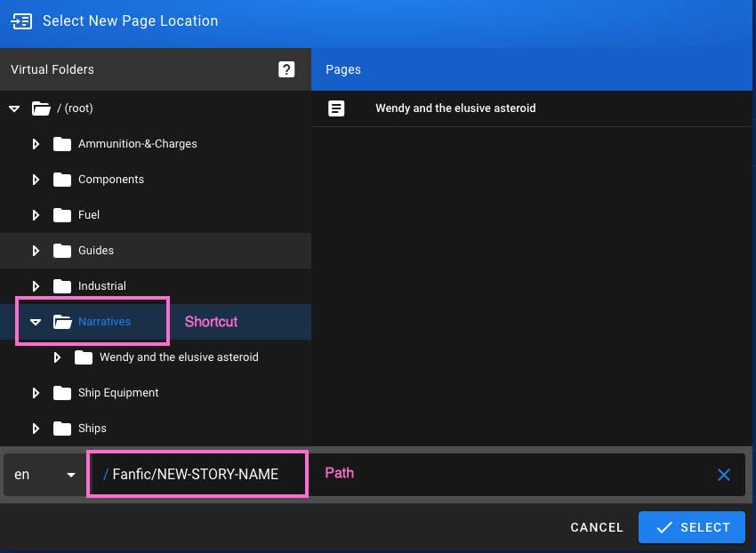756x553 pixels.
Task: Select the Guides folder label
Action: (x=96, y=251)
